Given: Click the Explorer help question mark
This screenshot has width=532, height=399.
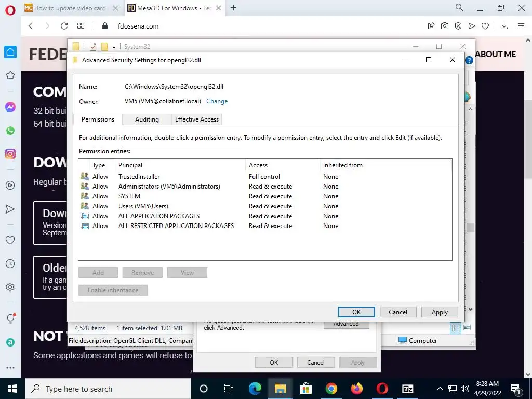Looking at the screenshot, I should (469, 60).
